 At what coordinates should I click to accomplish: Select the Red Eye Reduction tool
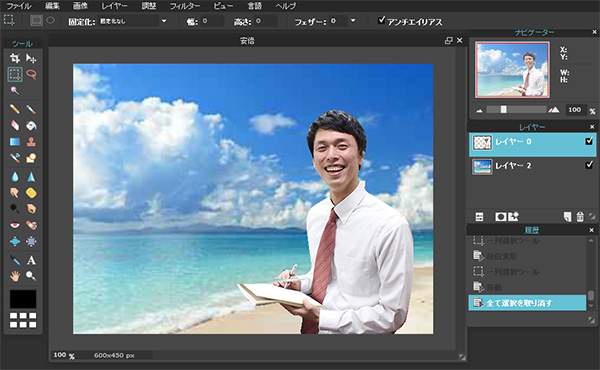click(15, 225)
